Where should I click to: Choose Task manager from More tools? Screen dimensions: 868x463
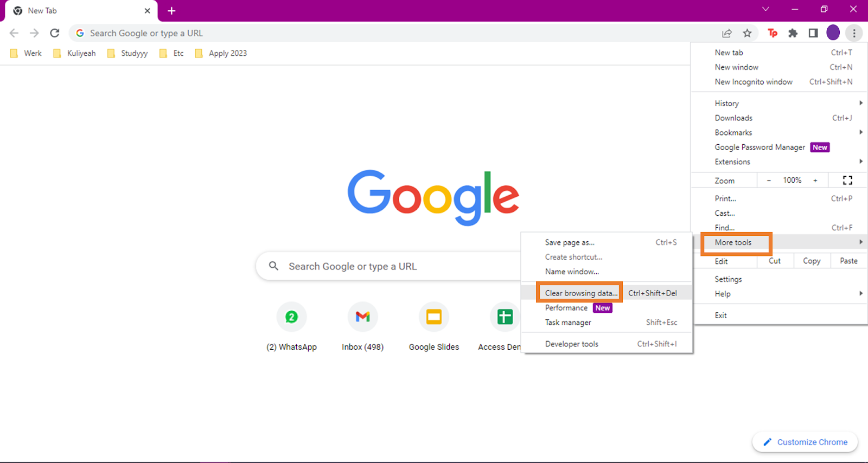[568, 323]
